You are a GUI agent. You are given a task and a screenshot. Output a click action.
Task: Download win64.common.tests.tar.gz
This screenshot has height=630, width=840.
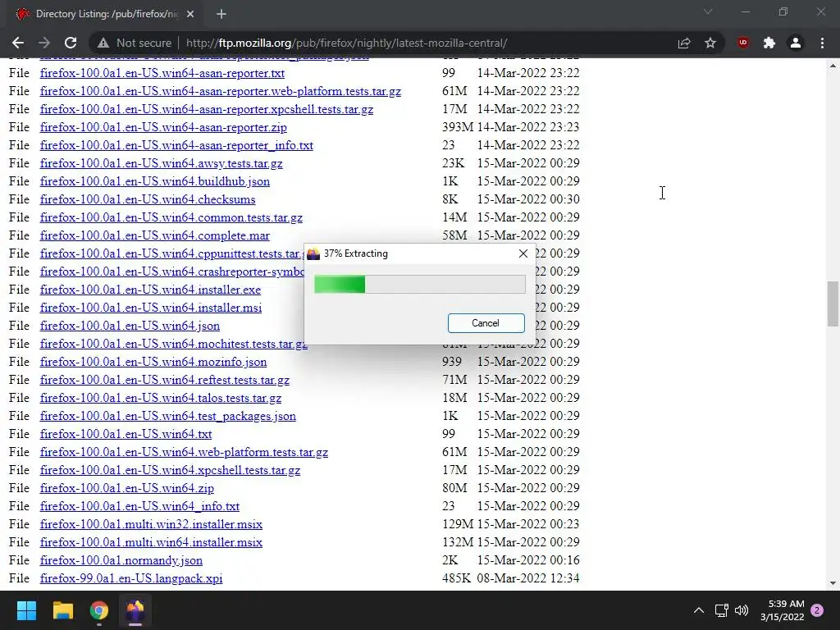tap(171, 217)
